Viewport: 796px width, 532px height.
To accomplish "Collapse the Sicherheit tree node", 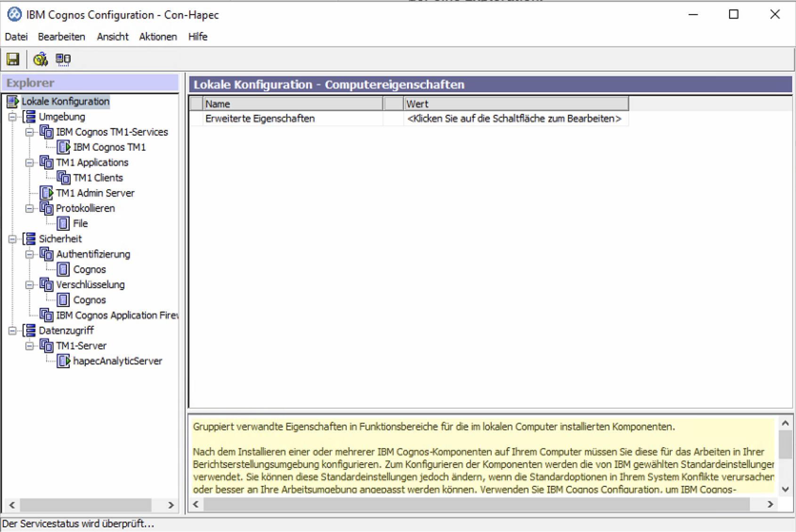I will 13,239.
